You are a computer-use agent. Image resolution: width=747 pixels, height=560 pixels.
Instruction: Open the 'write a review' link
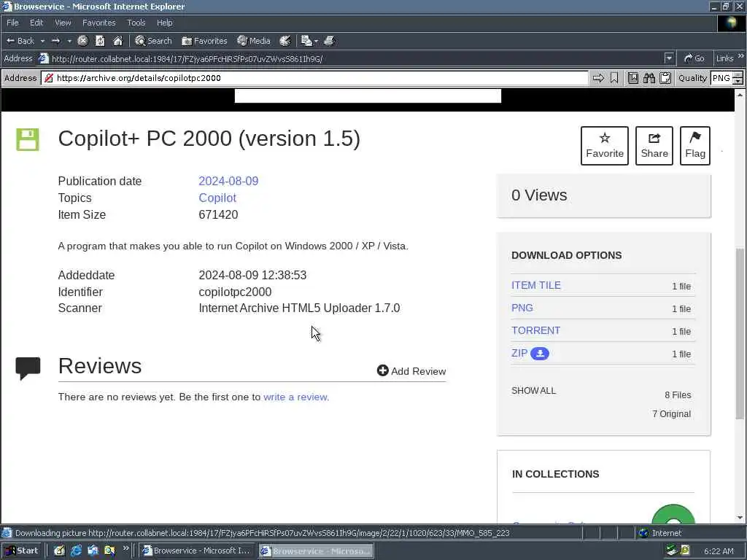296,397
